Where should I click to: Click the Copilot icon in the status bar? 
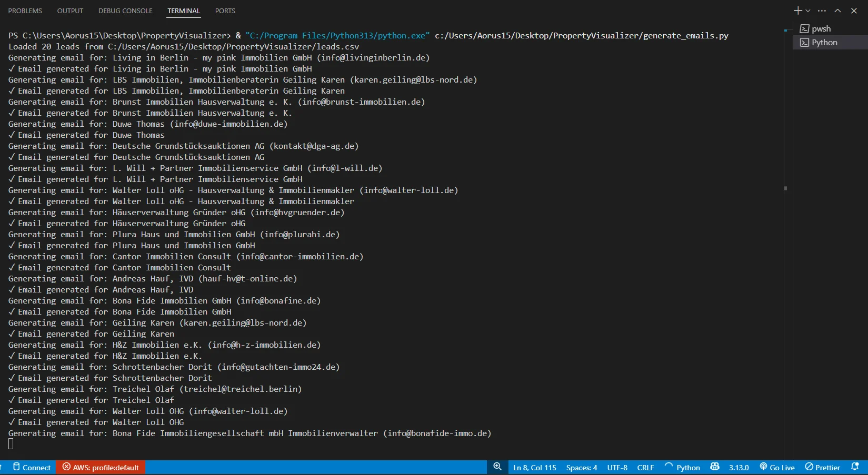pyautogui.click(x=715, y=467)
